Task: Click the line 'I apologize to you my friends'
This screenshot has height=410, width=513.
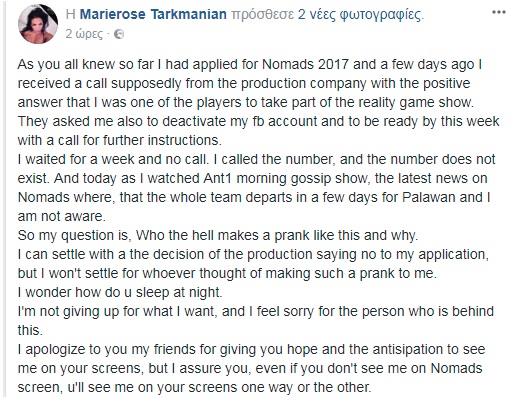Action: [251, 349]
